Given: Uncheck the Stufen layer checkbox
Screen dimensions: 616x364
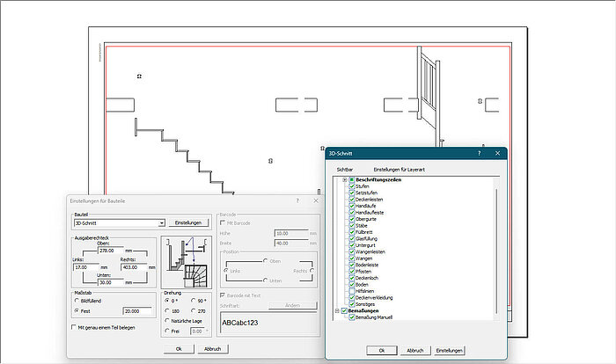Looking at the screenshot, I should [x=352, y=186].
